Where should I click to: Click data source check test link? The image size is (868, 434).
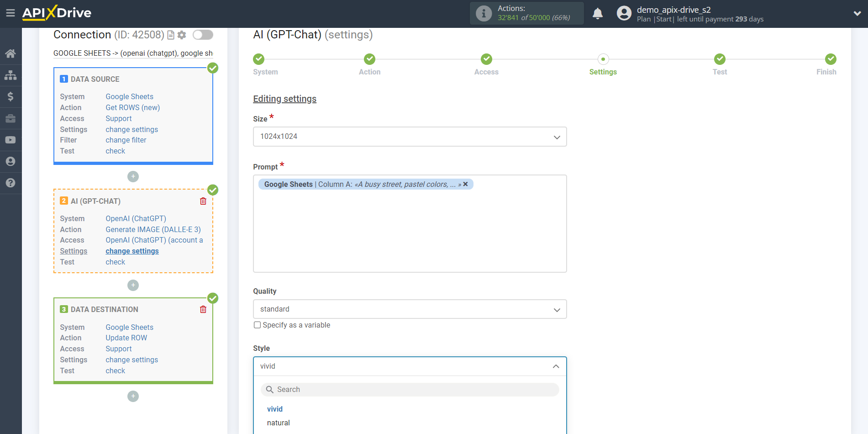116,151
